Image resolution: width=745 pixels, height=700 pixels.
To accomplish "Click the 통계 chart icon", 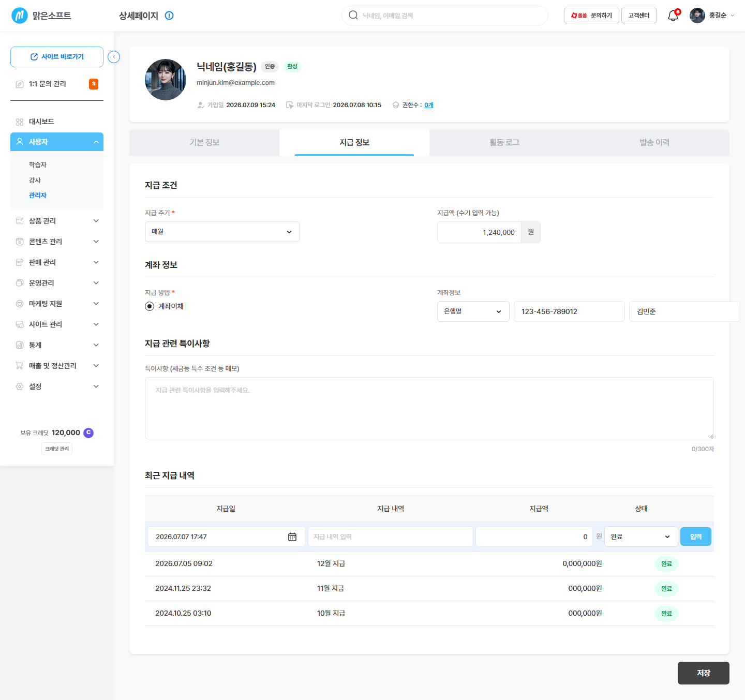I will (20, 345).
